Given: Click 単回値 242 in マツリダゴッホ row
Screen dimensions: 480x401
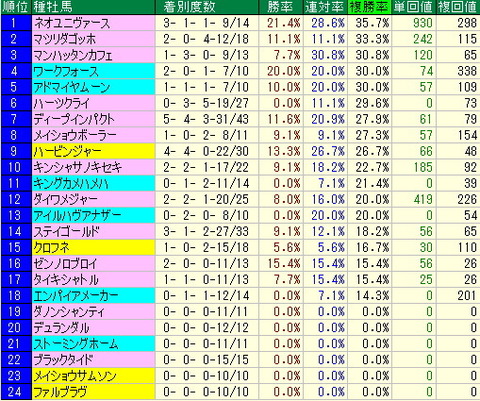Looking at the screenshot, I should (423, 39).
